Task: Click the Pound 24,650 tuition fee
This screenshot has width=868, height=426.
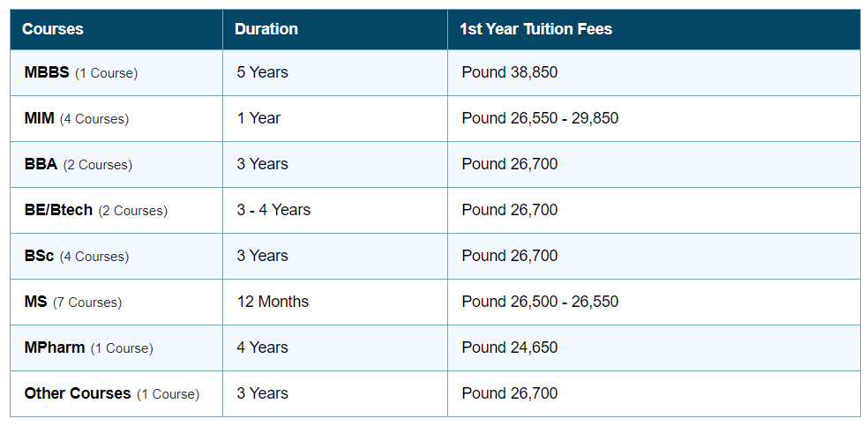Action: click(x=510, y=348)
